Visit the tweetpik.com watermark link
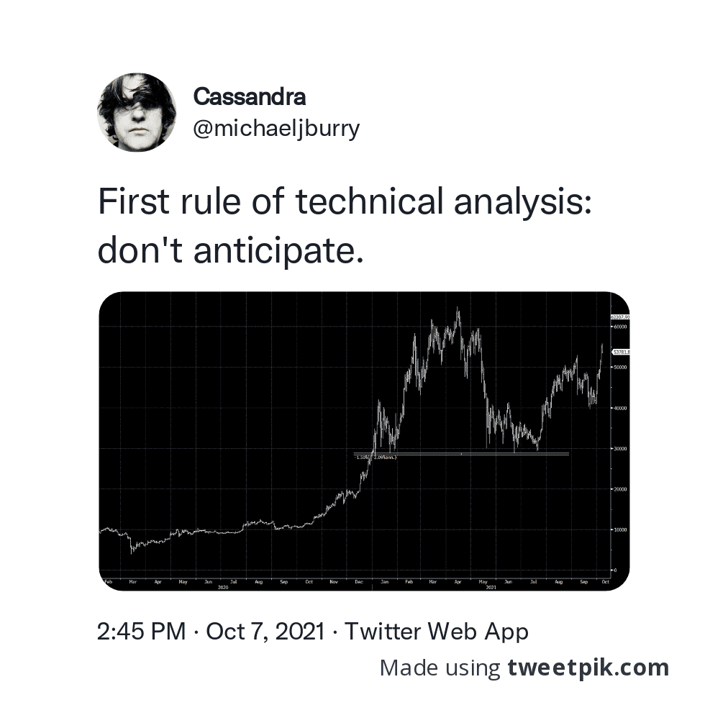Image resolution: width=728 pixels, height=728 pixels. [x=588, y=668]
